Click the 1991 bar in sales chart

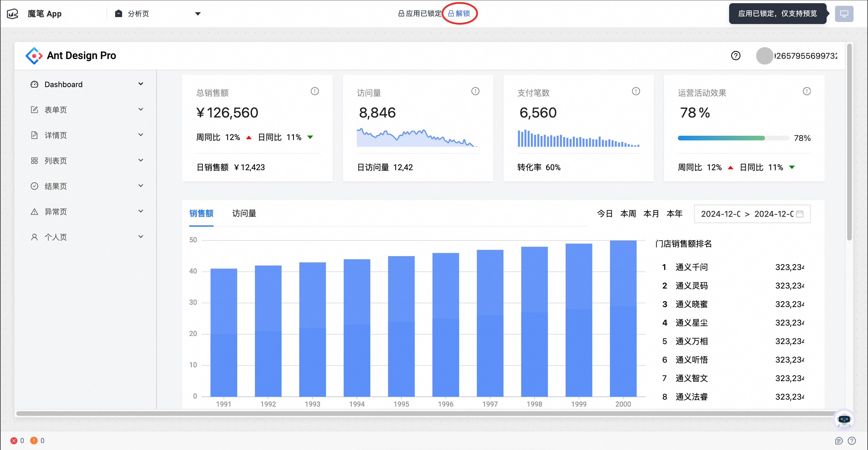pyautogui.click(x=224, y=333)
